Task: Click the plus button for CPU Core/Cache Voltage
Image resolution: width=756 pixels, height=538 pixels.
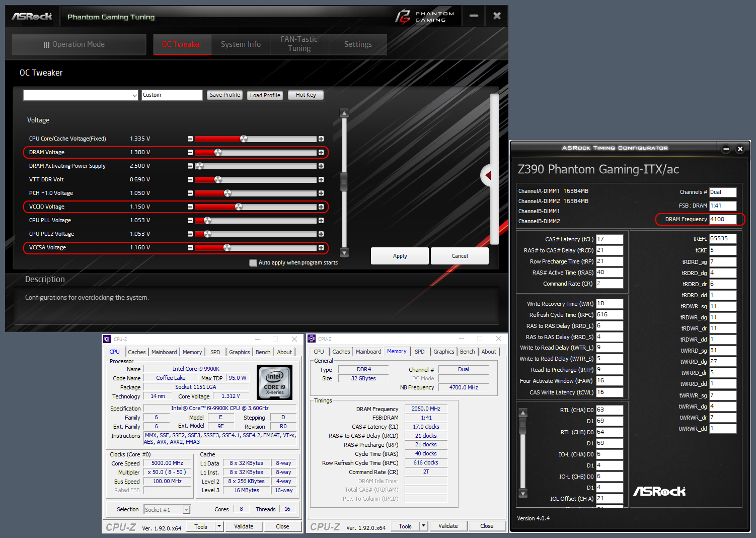Action: 321,139
